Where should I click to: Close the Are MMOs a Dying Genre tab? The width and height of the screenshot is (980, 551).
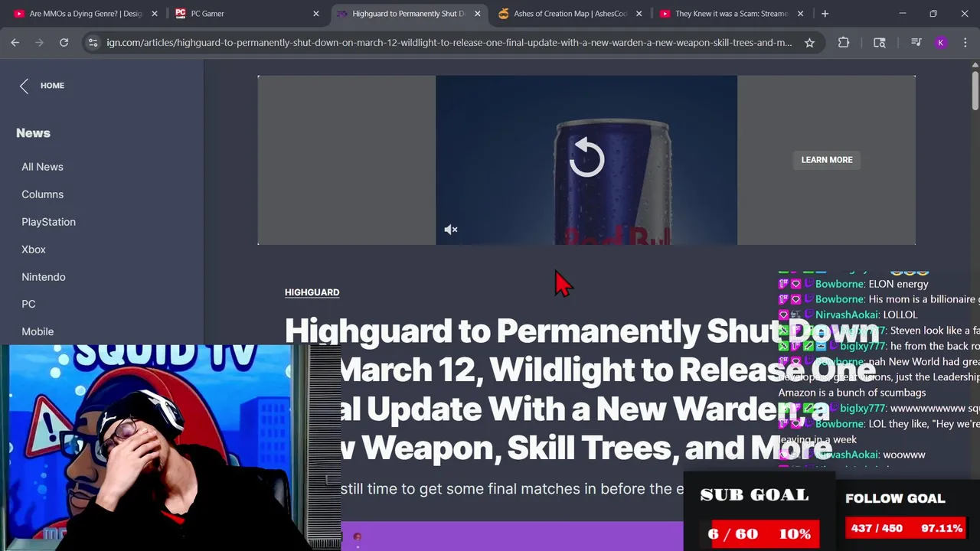pyautogui.click(x=155, y=14)
